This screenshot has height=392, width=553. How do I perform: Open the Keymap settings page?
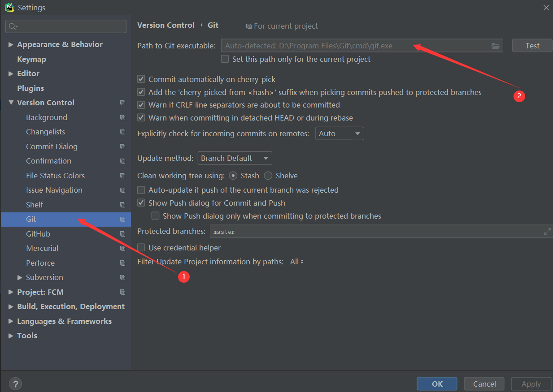tap(31, 59)
